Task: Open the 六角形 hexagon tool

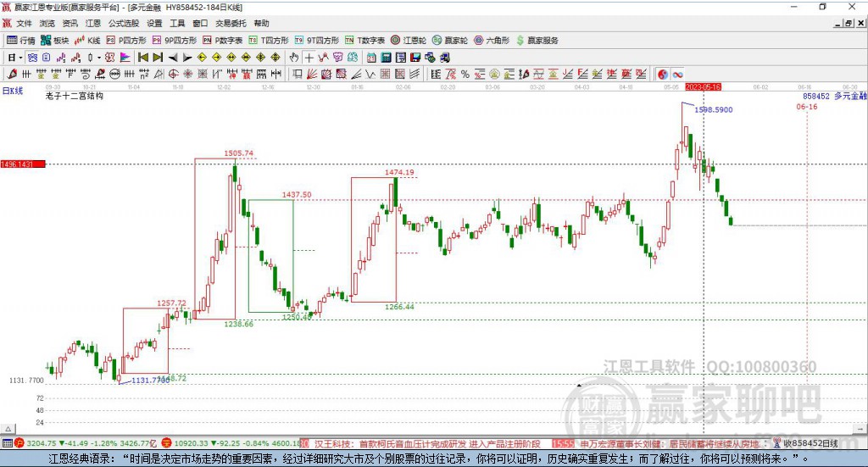Action: (492, 41)
